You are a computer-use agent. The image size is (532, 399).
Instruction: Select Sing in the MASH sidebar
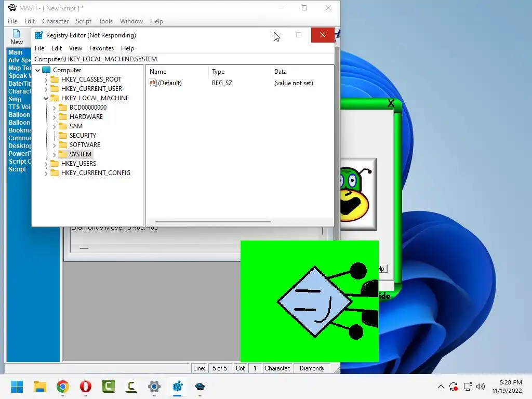[x=15, y=99]
